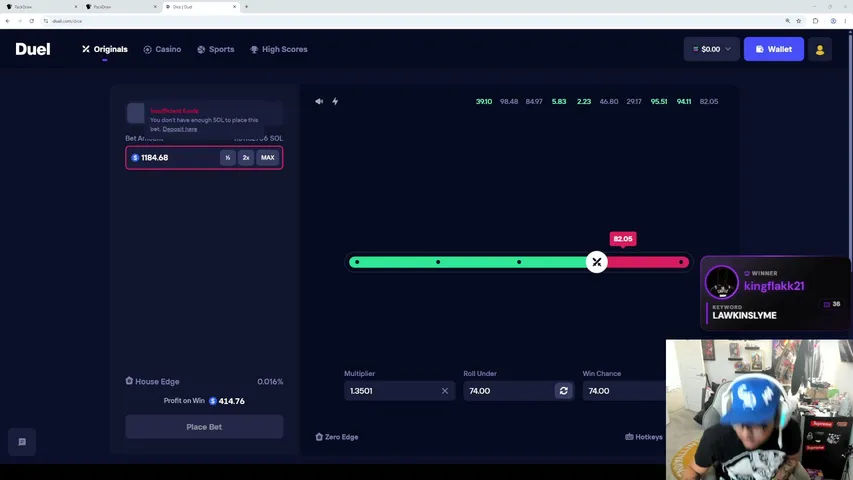Follow the Deposit here link
The height and width of the screenshot is (480, 853).
point(180,129)
